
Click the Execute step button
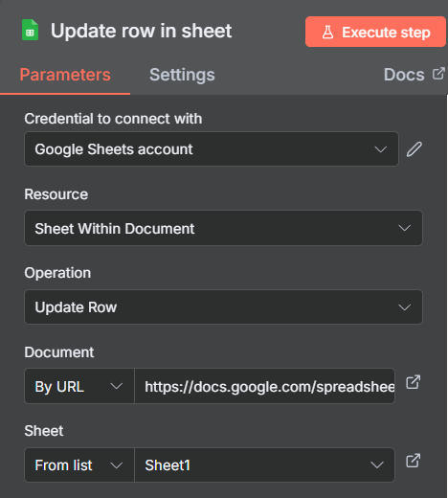(375, 32)
